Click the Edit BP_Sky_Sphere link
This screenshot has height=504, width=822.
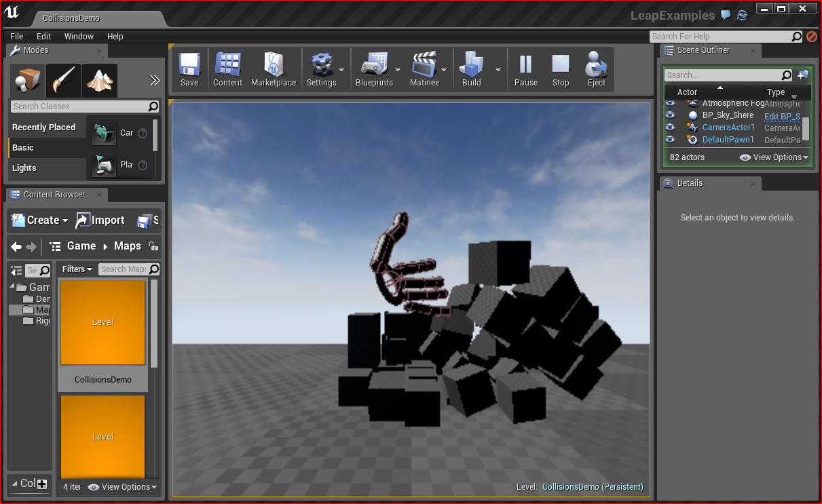click(x=782, y=116)
